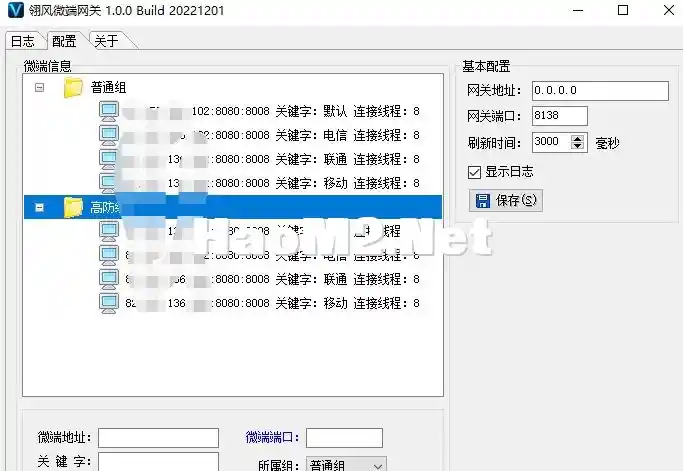
Task: Open the 关于 tab
Action: tap(107, 41)
